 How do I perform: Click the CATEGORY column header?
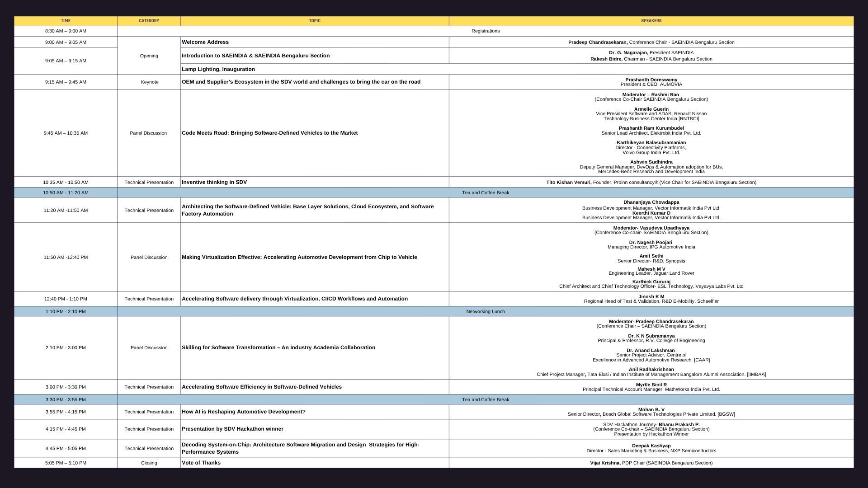(x=149, y=20)
